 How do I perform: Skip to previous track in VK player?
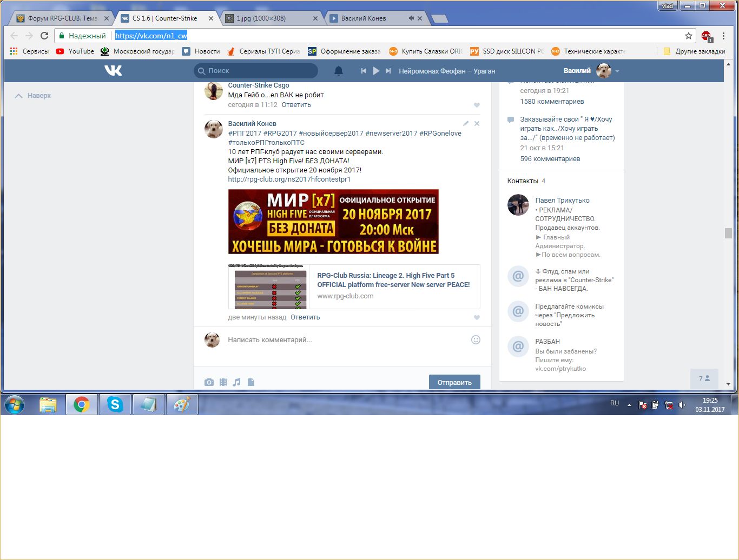coord(364,71)
